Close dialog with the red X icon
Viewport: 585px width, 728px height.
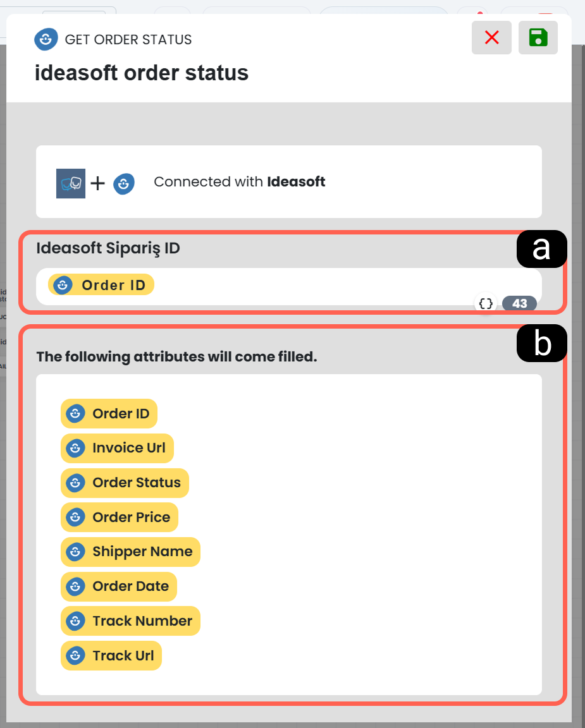coord(491,38)
